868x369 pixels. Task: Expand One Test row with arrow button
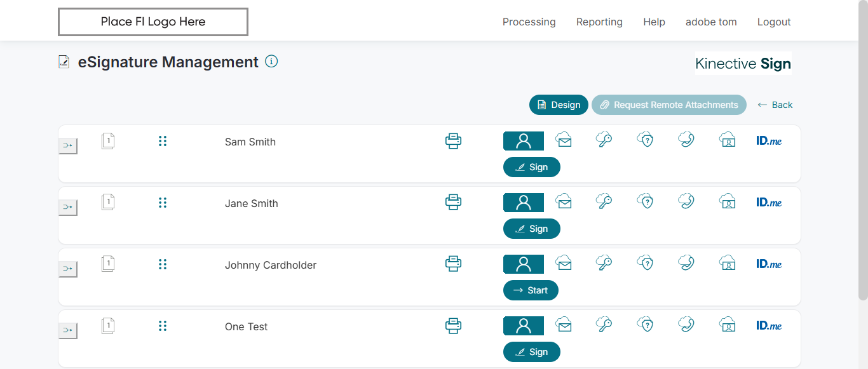(x=67, y=331)
